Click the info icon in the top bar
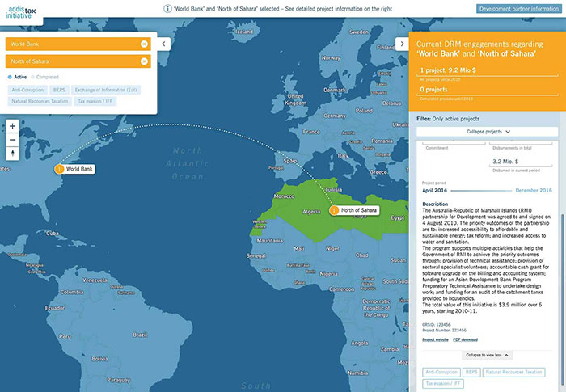This screenshot has height=392, width=566. [167, 9]
